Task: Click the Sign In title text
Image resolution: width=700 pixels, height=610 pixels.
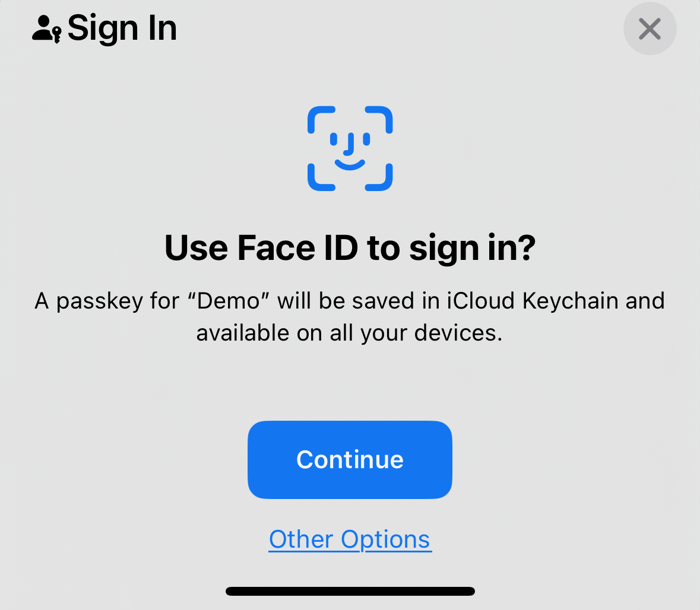Action: 122,28
